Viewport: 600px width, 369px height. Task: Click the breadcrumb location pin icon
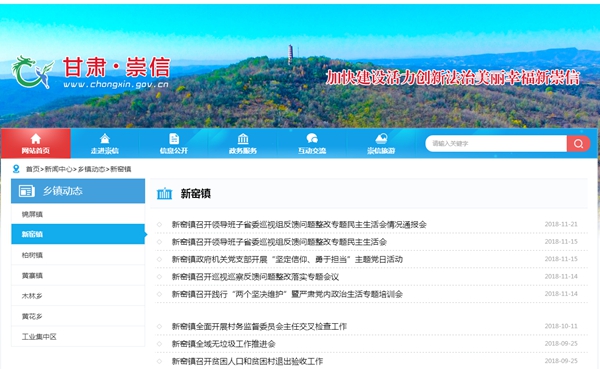click(16, 169)
